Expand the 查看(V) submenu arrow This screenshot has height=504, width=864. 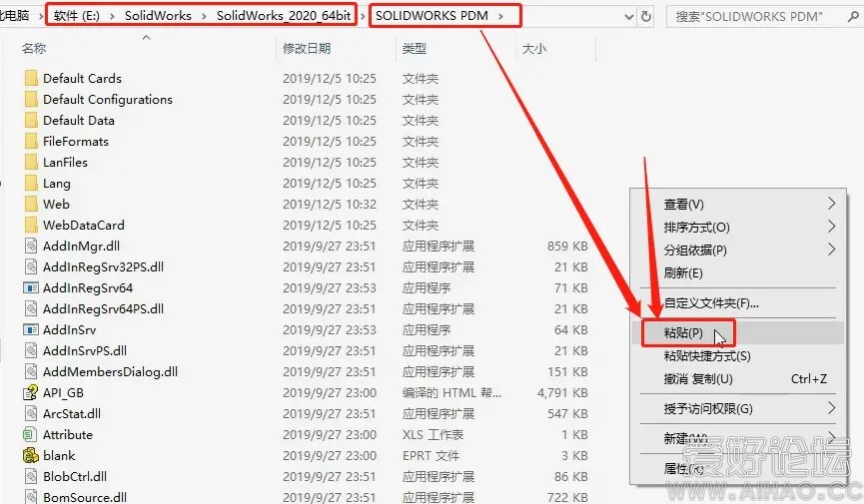coord(831,205)
